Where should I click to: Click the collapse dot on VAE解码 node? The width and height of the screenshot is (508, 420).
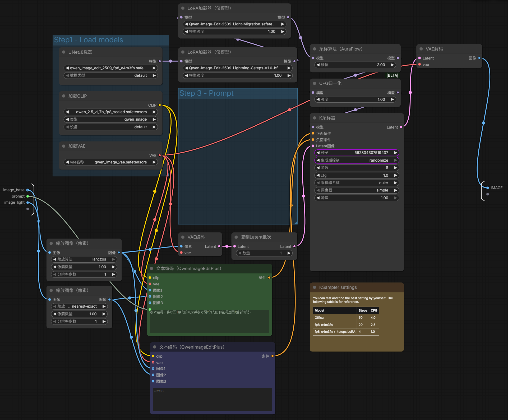(421, 49)
